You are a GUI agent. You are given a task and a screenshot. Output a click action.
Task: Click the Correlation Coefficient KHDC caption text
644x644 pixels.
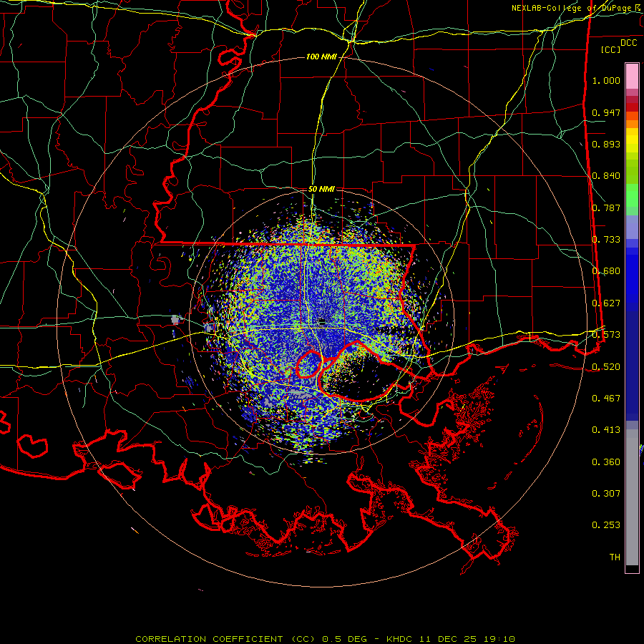(x=326, y=639)
